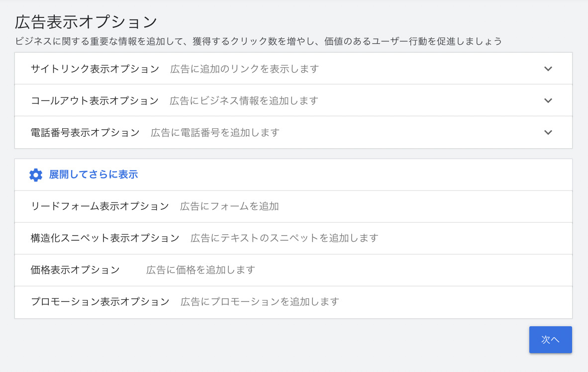This screenshot has width=588, height=372.
Task: Select リードフォーム表示オプション to add a form
Action: (294, 206)
